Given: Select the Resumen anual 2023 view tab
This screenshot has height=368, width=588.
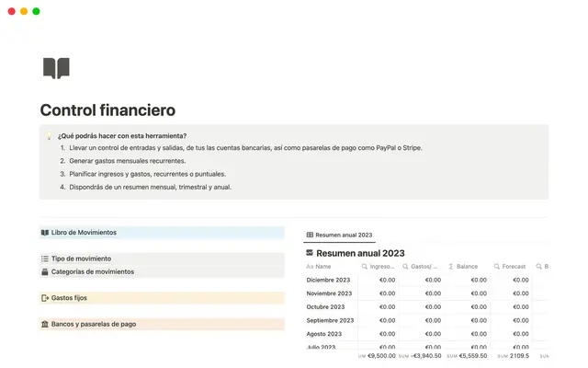Looking at the screenshot, I should [339, 235].
